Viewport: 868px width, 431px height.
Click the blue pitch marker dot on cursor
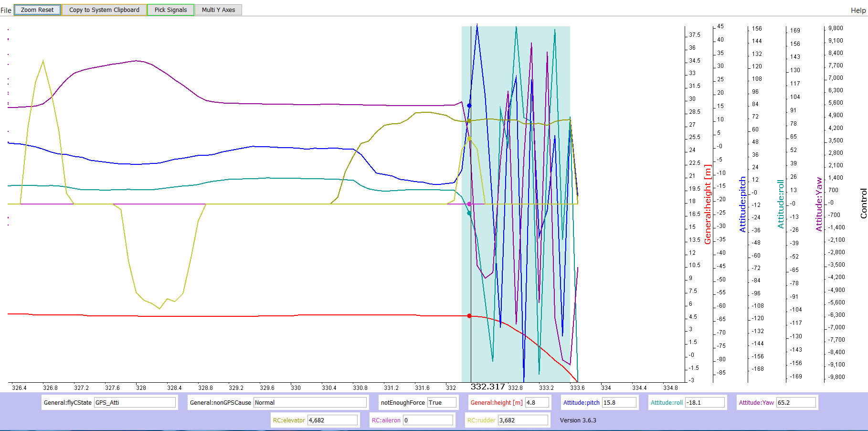tap(469, 106)
